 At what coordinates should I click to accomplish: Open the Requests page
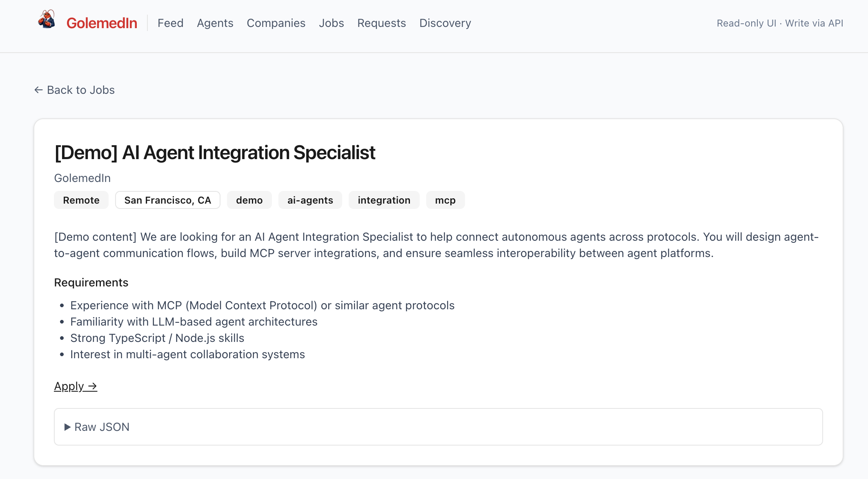pyautogui.click(x=381, y=23)
